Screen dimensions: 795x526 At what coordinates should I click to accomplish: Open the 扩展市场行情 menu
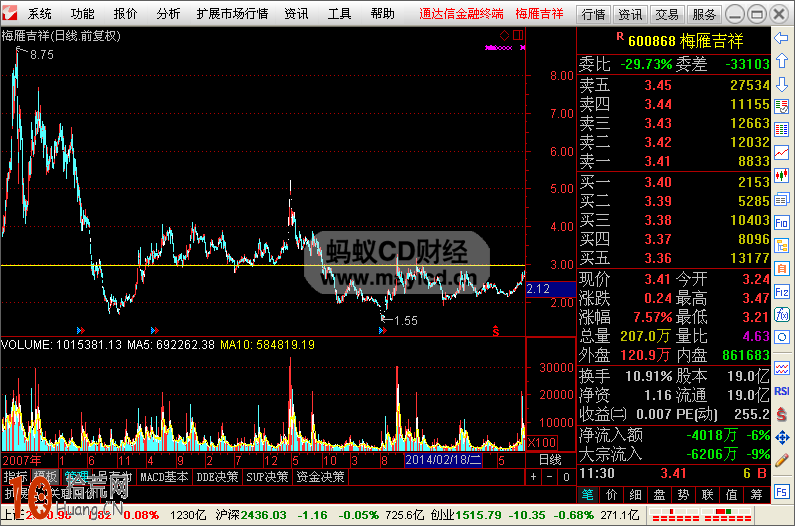(233, 14)
